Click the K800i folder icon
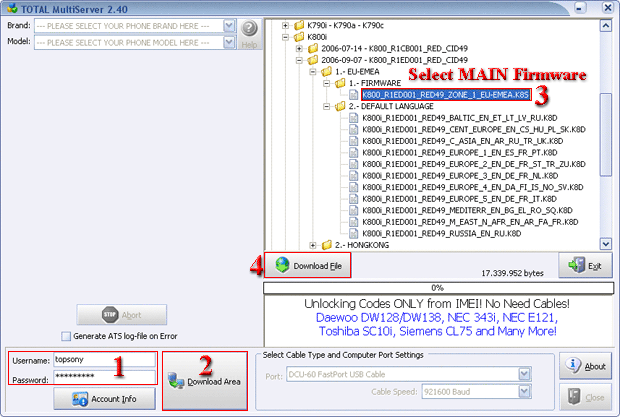 [299, 37]
